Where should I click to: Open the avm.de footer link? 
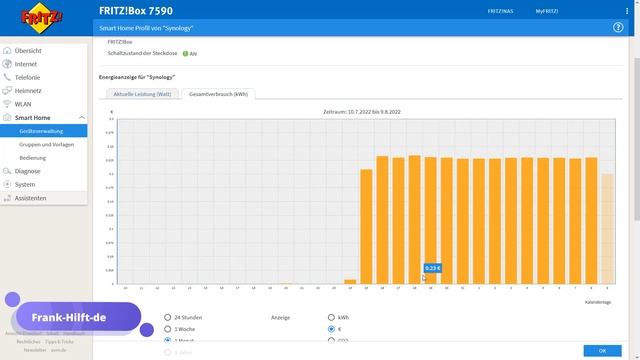59,350
